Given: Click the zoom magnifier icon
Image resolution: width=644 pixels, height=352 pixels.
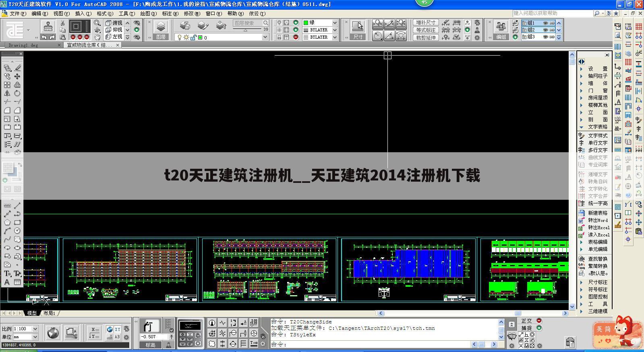Looking at the screenshot, I should (x=97, y=23).
